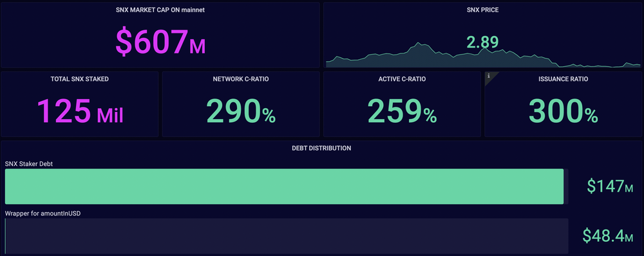Click the green SNX Staker Debt bar
This screenshot has height=256, width=644.
click(284, 187)
